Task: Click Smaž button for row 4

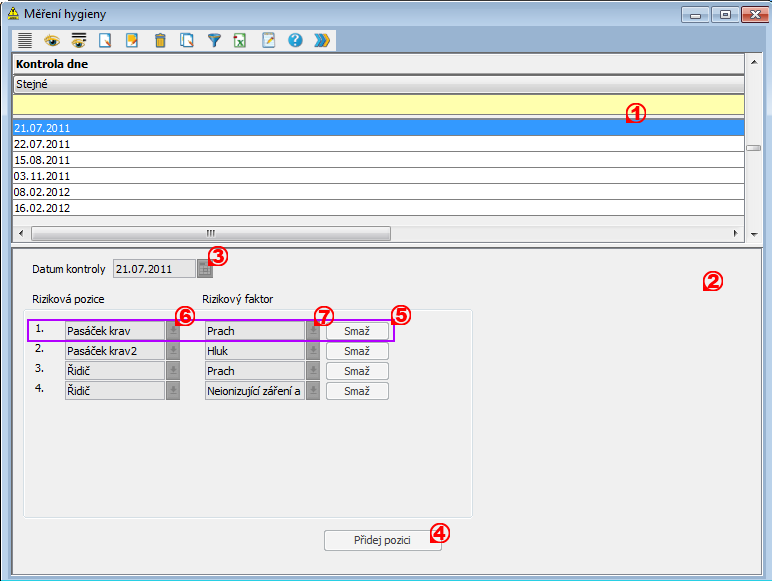Action: 357,391
